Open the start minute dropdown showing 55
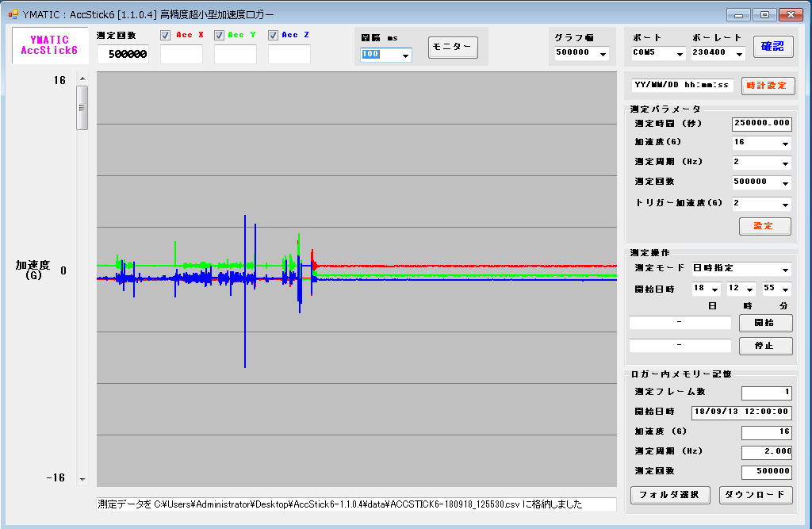 [785, 289]
